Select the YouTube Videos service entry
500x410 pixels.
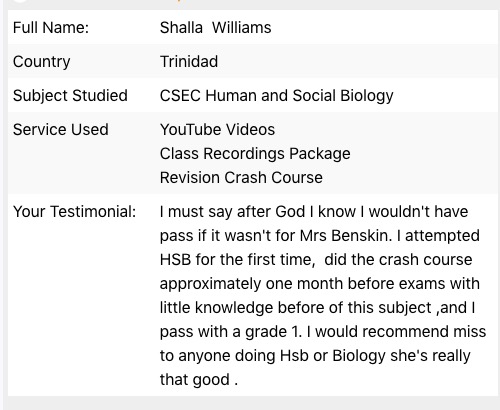(x=217, y=129)
